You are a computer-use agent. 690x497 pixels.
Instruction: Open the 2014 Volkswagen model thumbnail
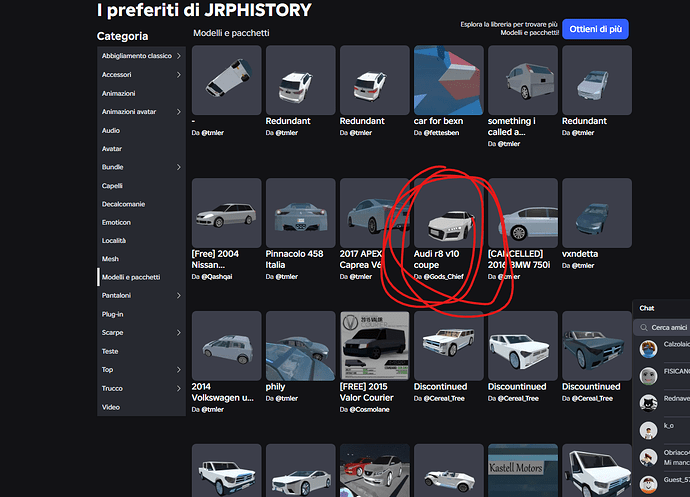pos(227,346)
